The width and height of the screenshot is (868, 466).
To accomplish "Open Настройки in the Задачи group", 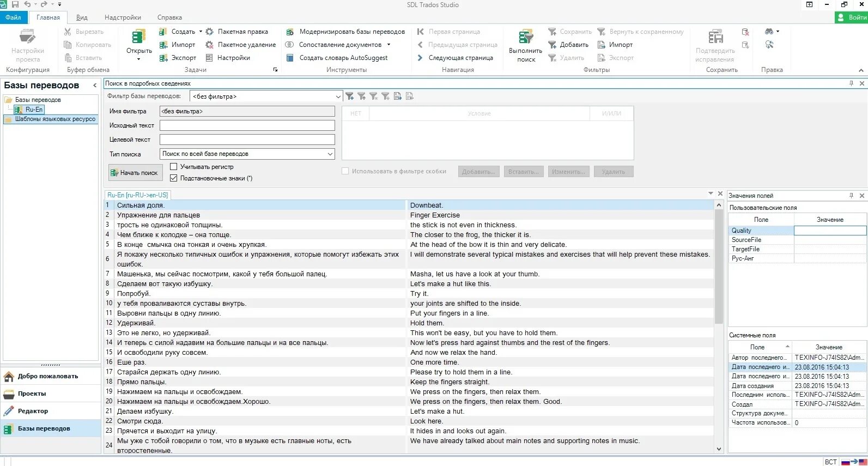I will [227, 58].
